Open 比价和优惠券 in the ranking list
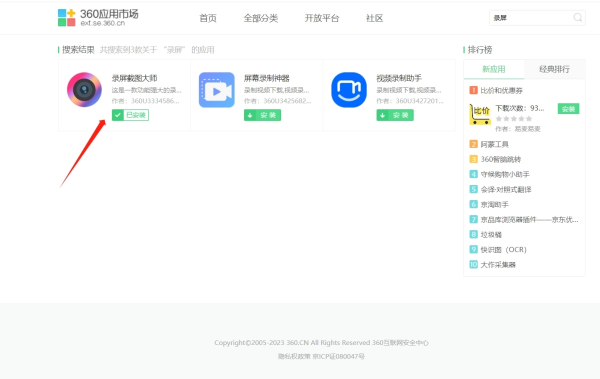 (x=501, y=90)
